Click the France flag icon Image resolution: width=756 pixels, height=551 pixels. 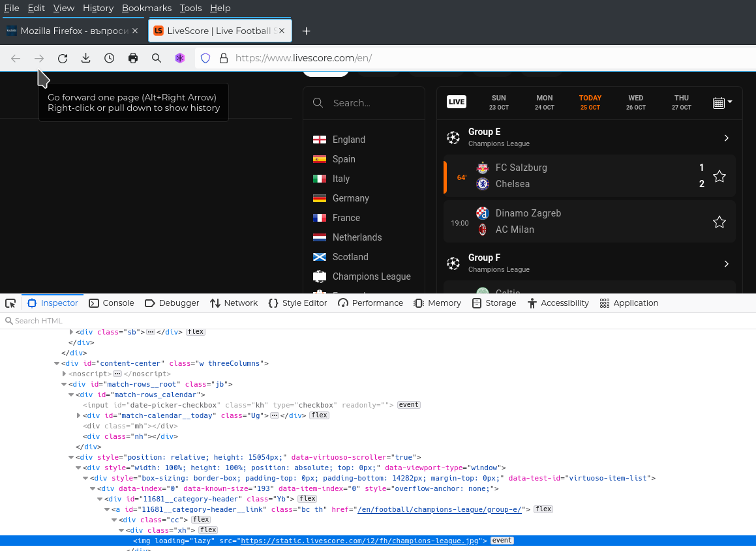coord(319,218)
